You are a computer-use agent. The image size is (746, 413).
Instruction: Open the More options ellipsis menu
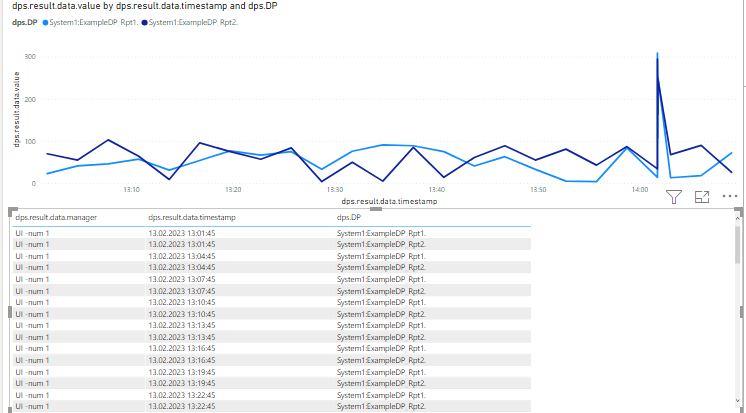(729, 197)
